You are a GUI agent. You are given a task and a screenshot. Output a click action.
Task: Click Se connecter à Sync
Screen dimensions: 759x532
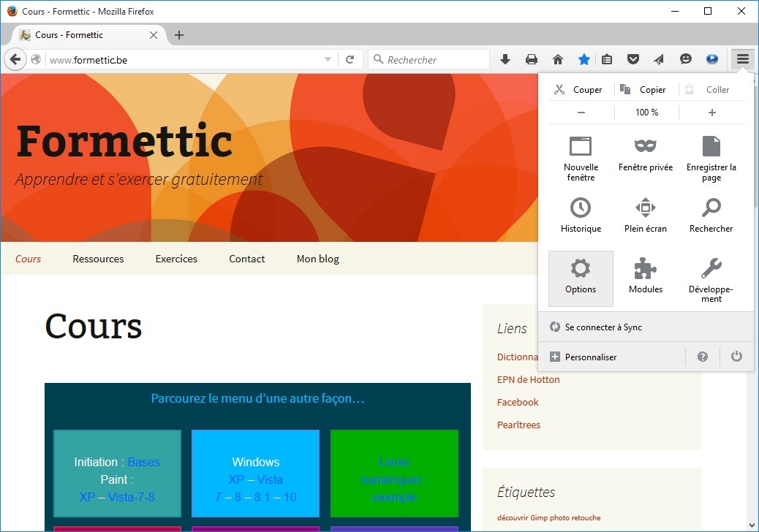coord(646,327)
